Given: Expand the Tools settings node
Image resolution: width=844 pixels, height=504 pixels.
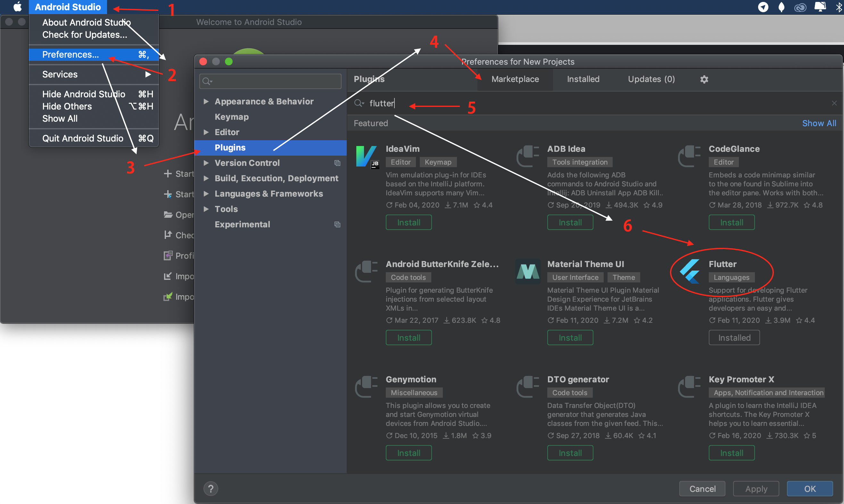Looking at the screenshot, I should tap(206, 209).
